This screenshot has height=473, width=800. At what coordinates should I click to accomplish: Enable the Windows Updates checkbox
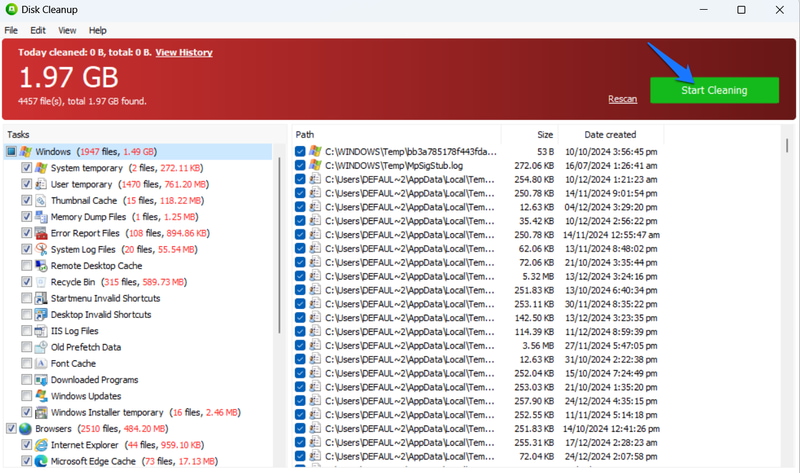click(27, 396)
